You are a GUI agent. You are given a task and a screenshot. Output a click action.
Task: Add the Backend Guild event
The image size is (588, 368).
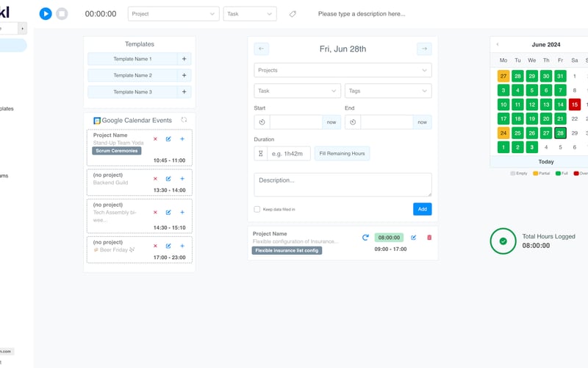pyautogui.click(x=182, y=179)
